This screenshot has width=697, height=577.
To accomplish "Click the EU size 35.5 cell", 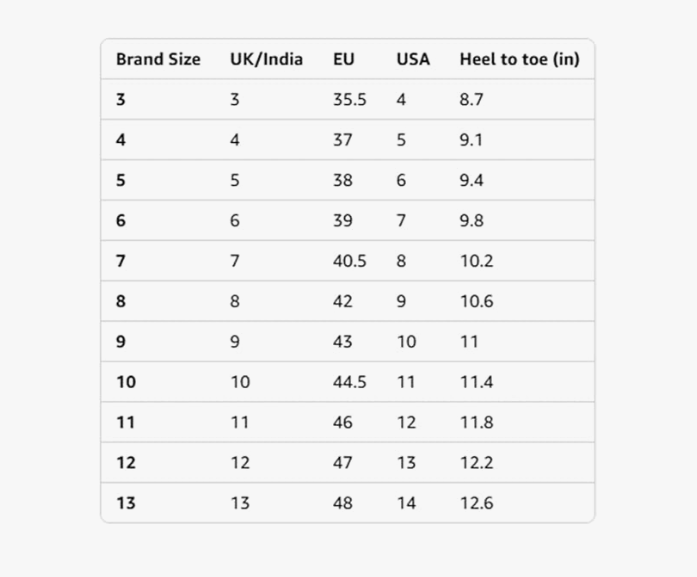I will (349, 100).
